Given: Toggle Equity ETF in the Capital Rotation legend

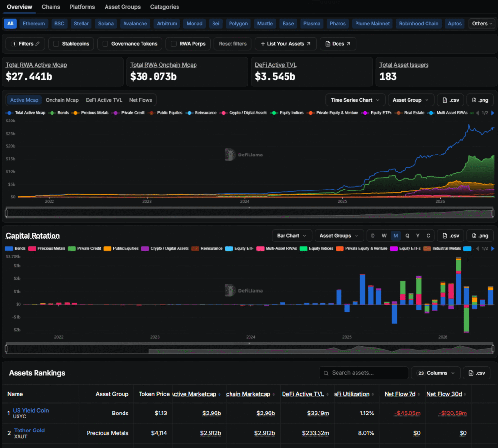Looking at the screenshot, I should pyautogui.click(x=239, y=248).
